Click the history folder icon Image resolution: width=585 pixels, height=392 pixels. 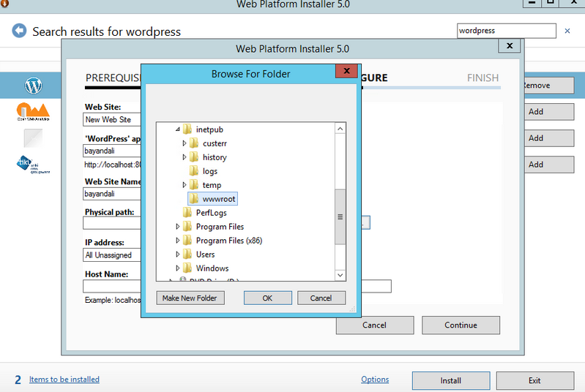[194, 157]
